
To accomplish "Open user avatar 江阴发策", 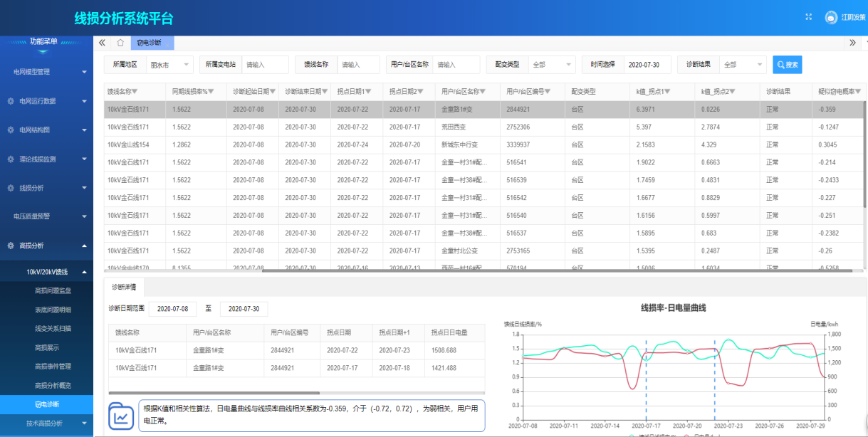I will tap(831, 17).
